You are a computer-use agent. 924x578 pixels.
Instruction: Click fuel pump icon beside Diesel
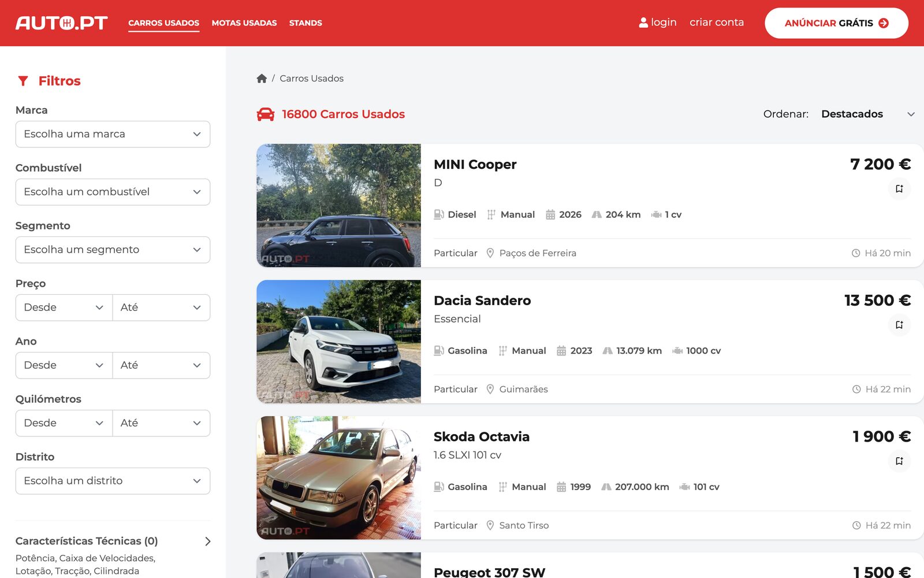pos(439,214)
